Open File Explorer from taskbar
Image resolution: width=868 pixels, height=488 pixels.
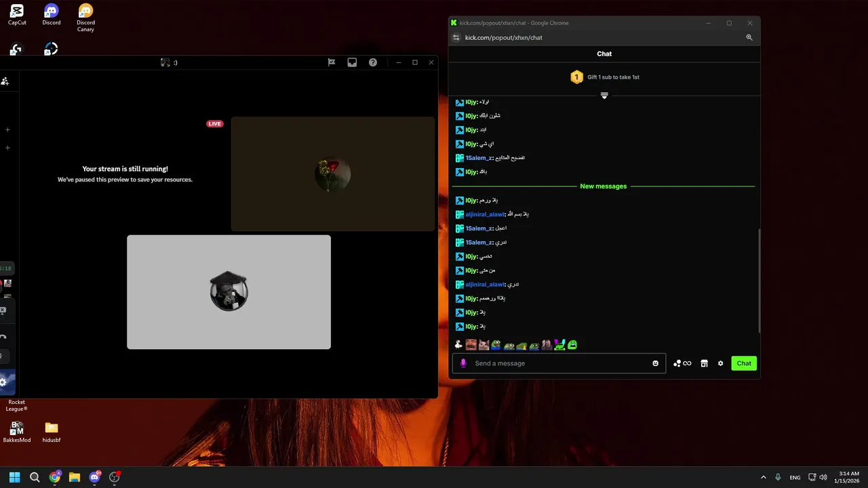(75, 477)
